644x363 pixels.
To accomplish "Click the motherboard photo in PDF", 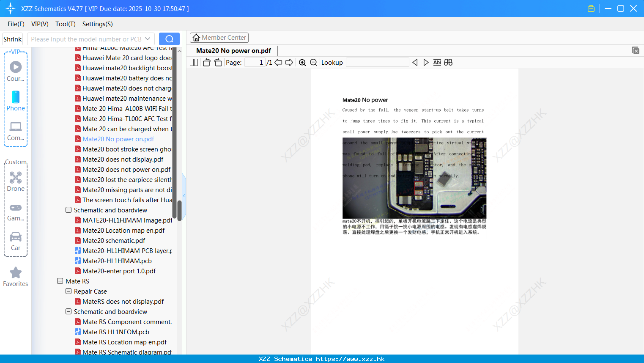I will point(414,178).
